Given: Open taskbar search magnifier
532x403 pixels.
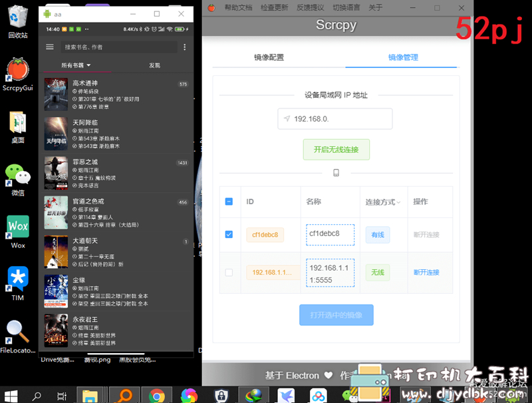Looking at the screenshot, I should pyautogui.click(x=37, y=396).
